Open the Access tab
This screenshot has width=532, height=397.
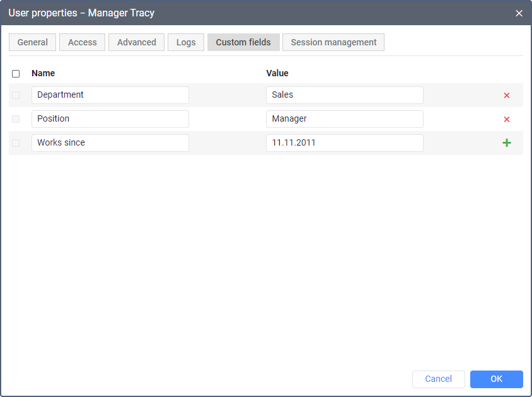[82, 42]
